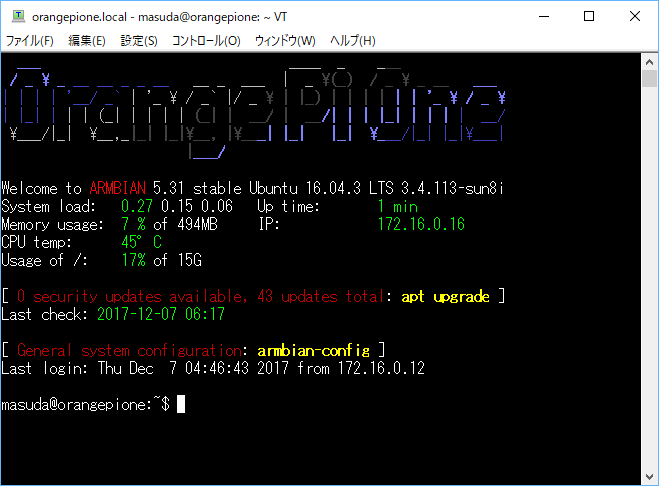Open the 設定(S) menu
This screenshot has height=486, width=659.
point(139,41)
